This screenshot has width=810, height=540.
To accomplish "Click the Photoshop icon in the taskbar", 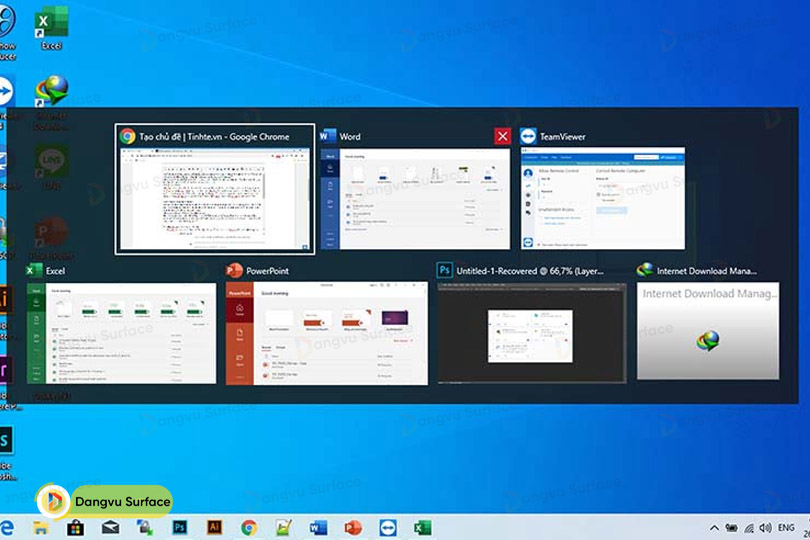I will pyautogui.click(x=180, y=527).
